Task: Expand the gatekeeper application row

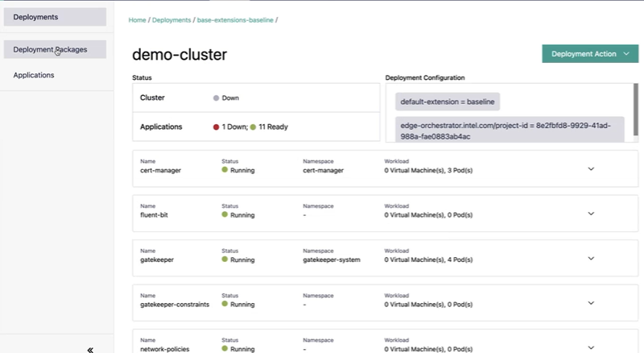Action: click(x=591, y=258)
